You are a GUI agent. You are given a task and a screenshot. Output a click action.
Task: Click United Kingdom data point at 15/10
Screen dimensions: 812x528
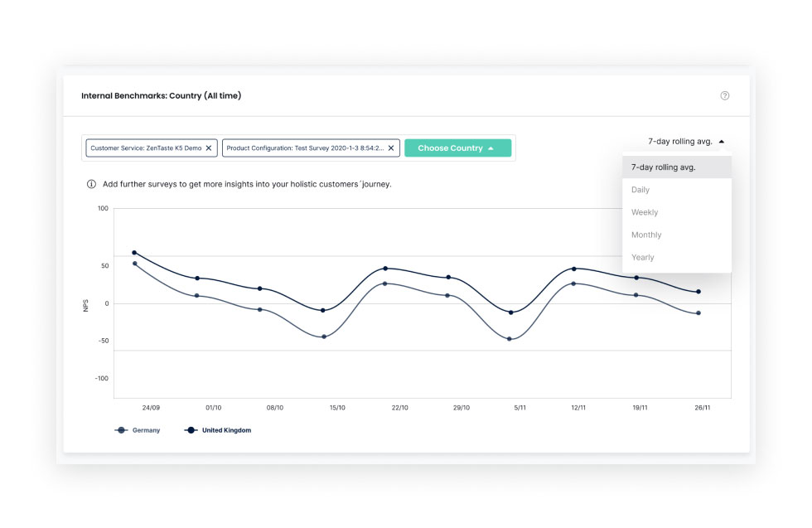323,310
